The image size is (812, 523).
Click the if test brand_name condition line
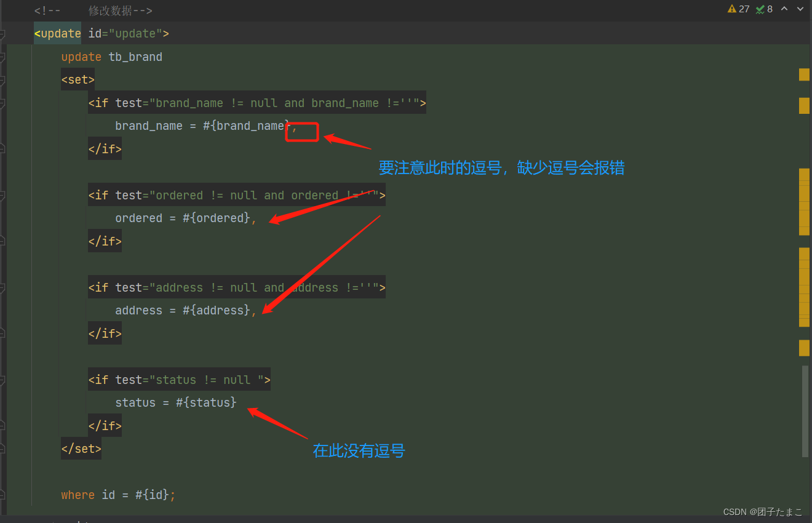click(257, 103)
